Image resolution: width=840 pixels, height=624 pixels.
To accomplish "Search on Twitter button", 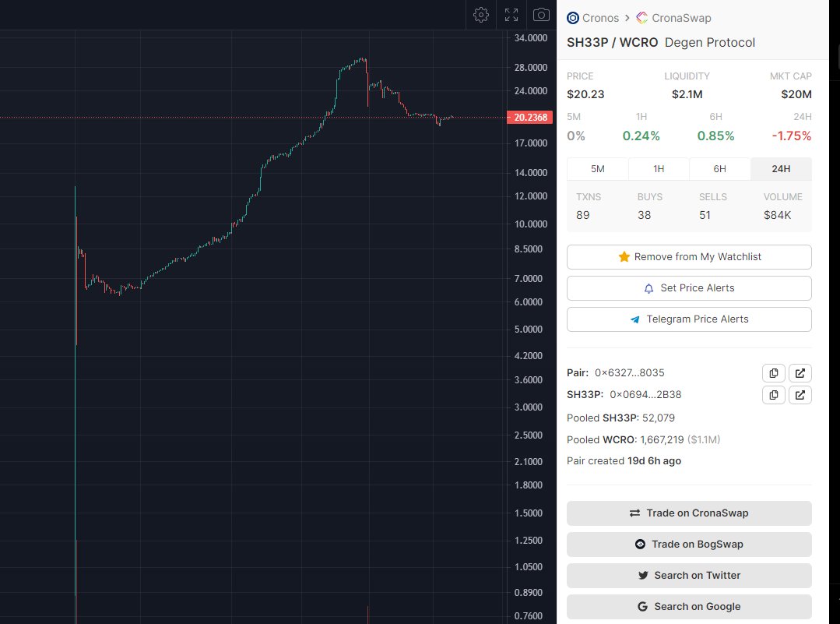I will point(689,576).
